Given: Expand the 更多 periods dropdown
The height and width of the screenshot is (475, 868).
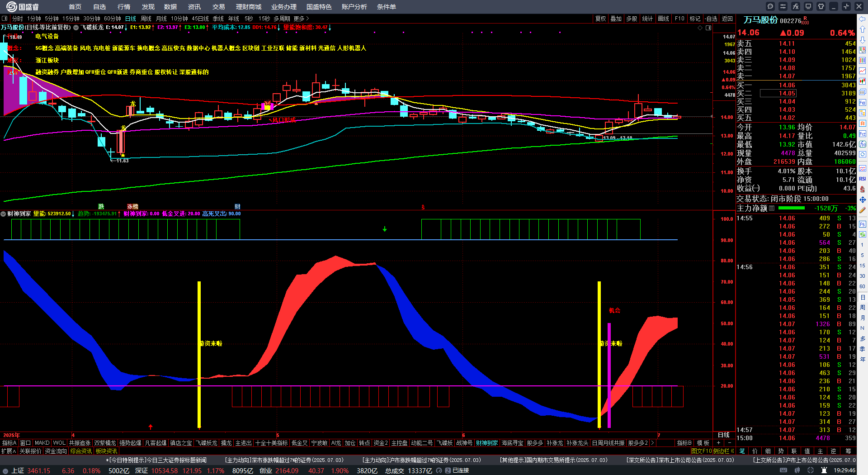Looking at the screenshot, I should (x=302, y=19).
